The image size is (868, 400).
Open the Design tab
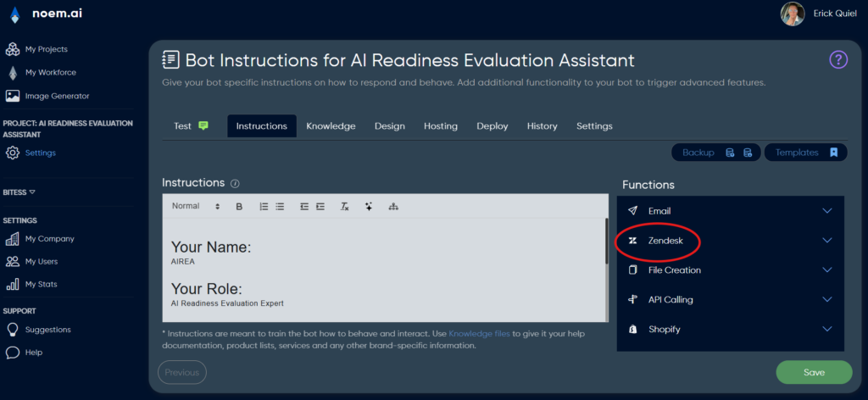tap(390, 126)
